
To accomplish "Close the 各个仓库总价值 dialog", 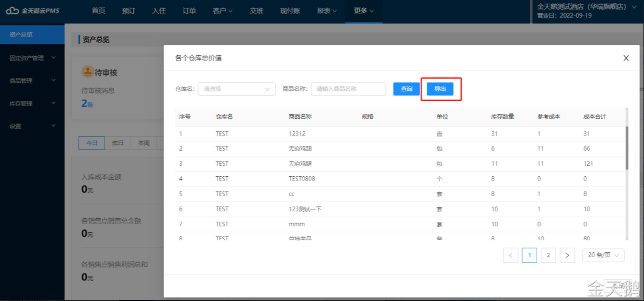I will (x=626, y=58).
